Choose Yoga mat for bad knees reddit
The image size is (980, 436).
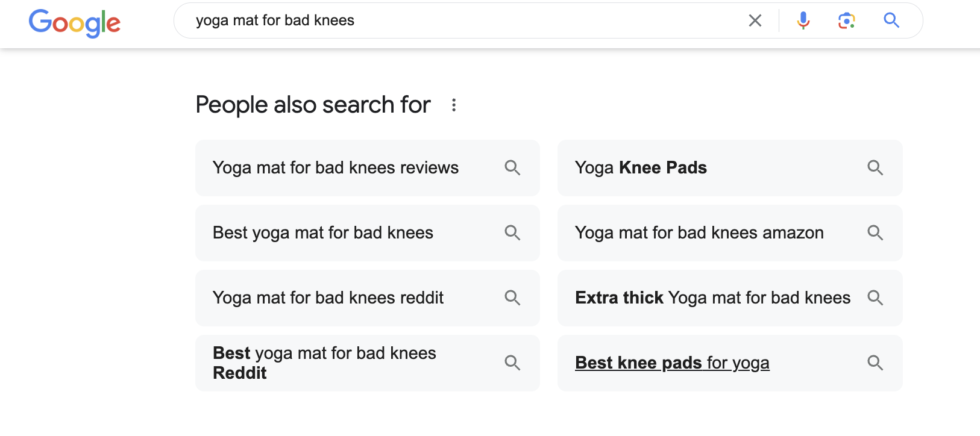click(368, 298)
